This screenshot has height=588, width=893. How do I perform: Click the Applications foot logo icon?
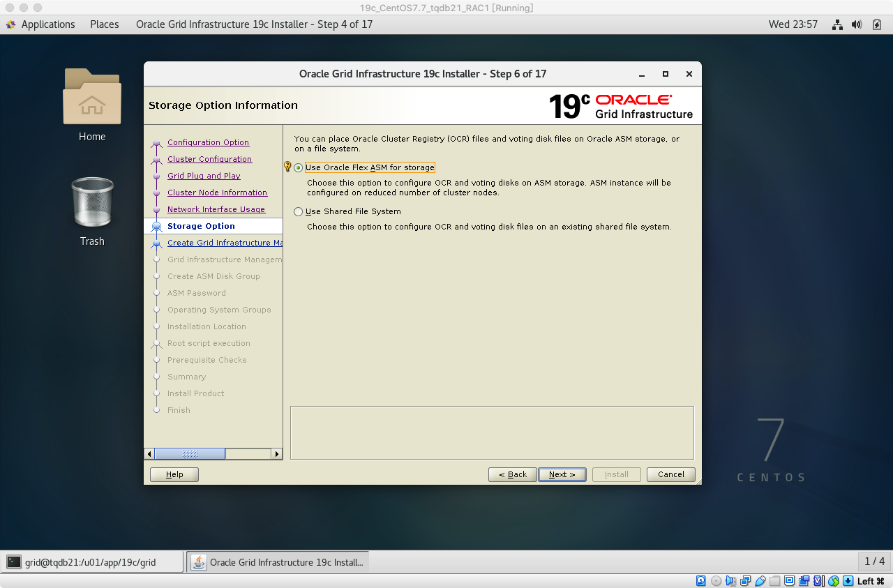coord(10,24)
